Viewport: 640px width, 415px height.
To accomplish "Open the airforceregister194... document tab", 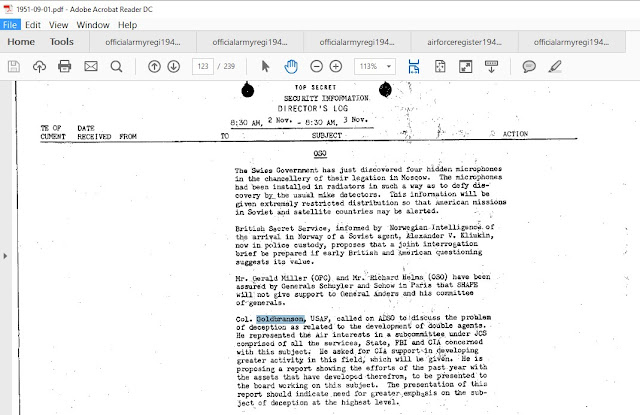I will click(464, 42).
